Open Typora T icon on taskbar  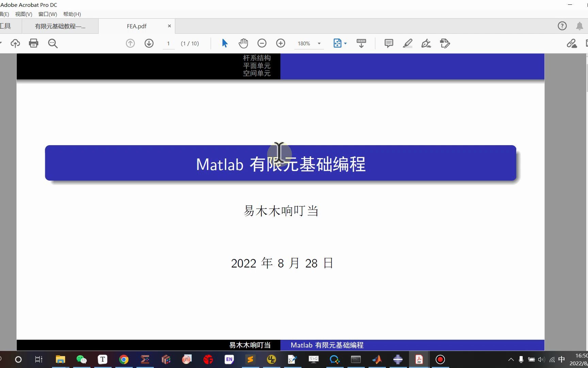point(102,359)
